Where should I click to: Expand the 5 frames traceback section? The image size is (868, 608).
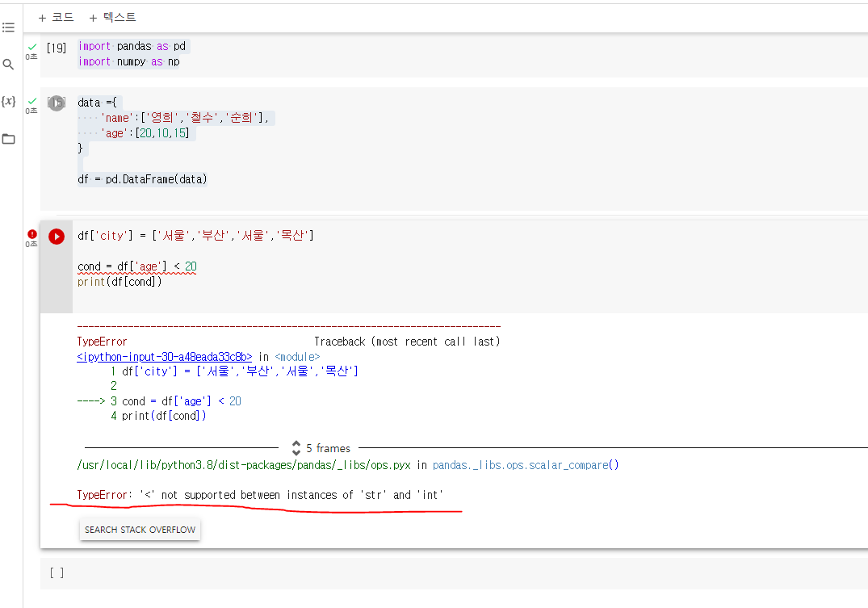pos(321,448)
